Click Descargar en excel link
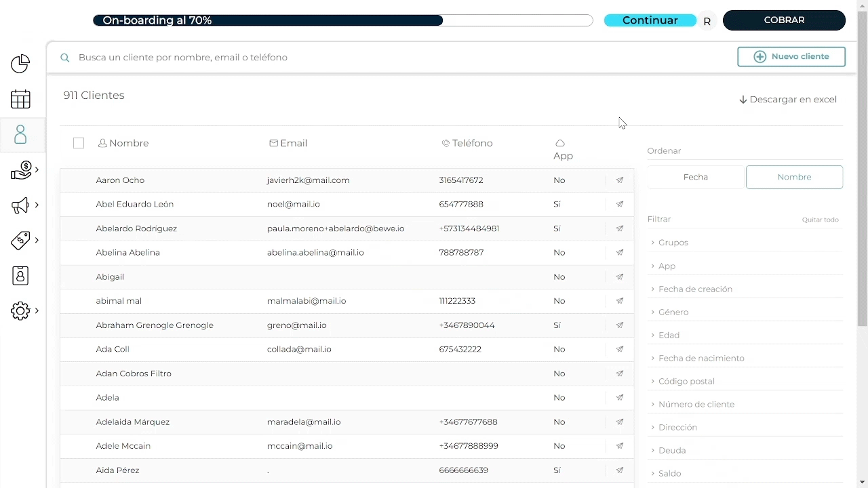 tap(788, 100)
